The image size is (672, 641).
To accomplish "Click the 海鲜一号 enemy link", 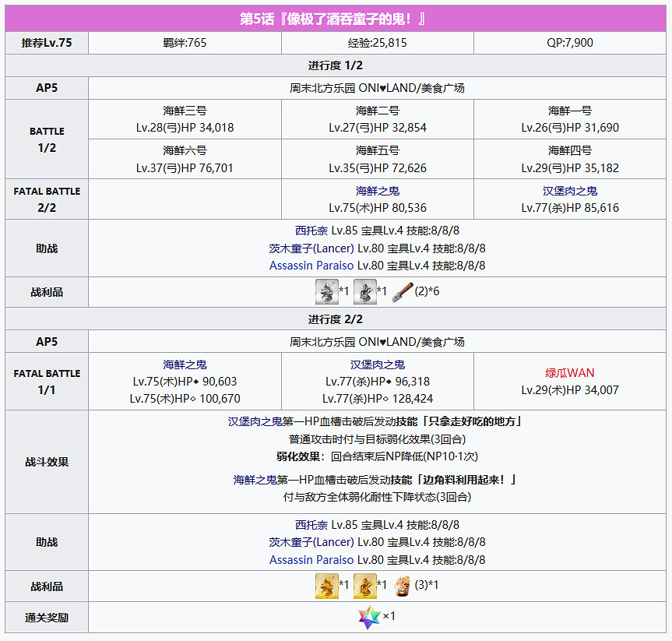I will [x=571, y=109].
